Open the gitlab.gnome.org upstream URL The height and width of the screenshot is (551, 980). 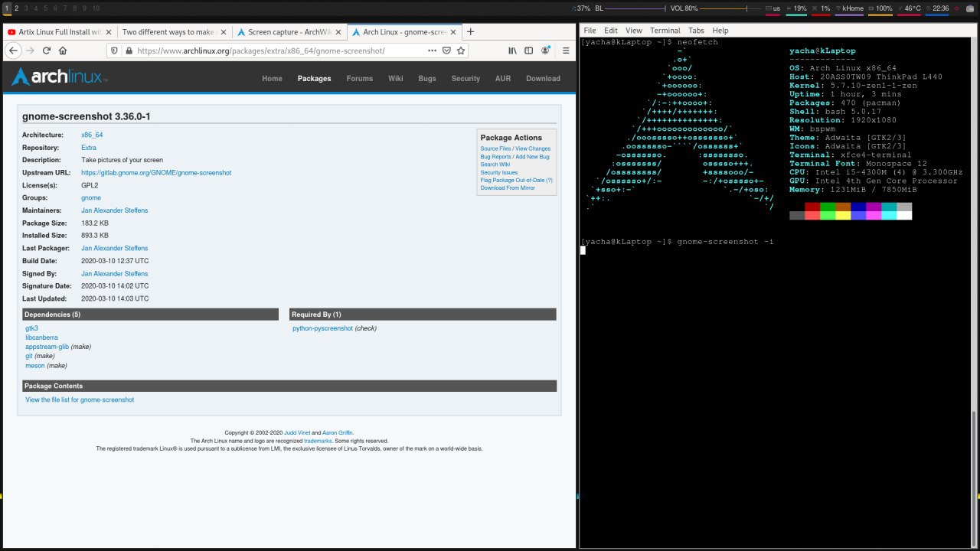click(x=156, y=173)
